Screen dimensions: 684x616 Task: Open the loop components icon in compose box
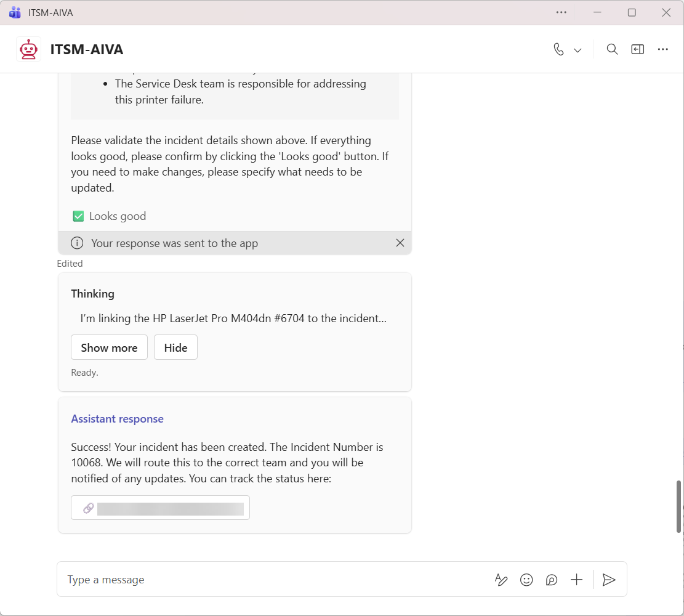(552, 580)
